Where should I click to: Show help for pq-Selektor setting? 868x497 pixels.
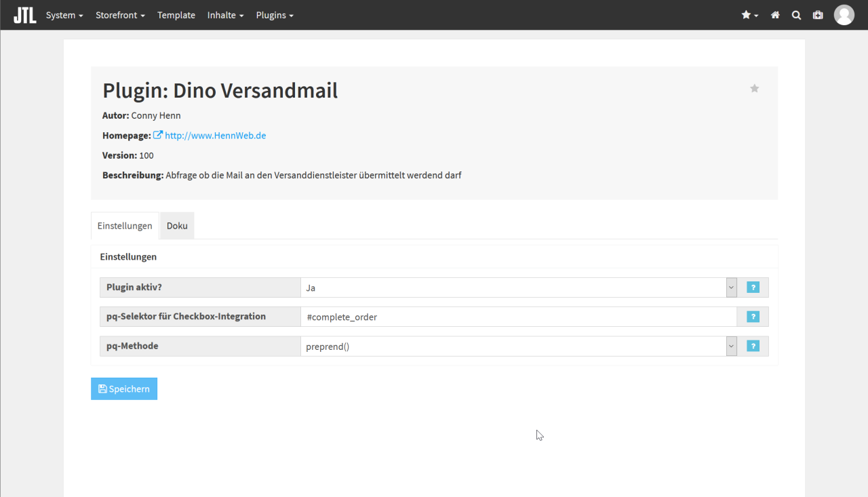point(753,317)
